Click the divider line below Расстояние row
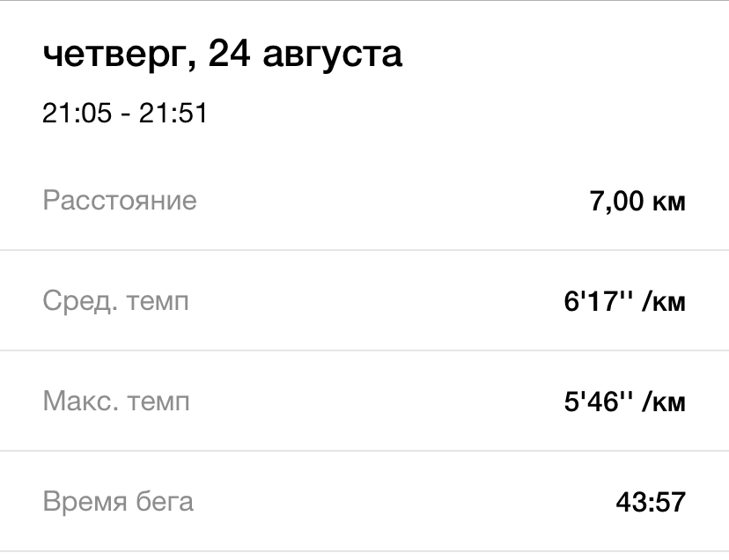The width and height of the screenshot is (729, 560). [364, 250]
